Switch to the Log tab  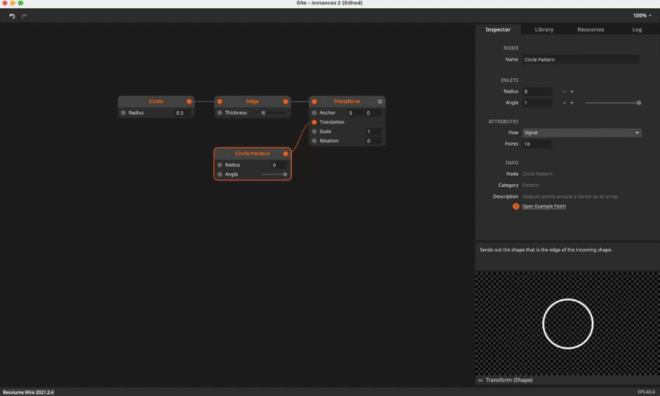[x=637, y=29]
